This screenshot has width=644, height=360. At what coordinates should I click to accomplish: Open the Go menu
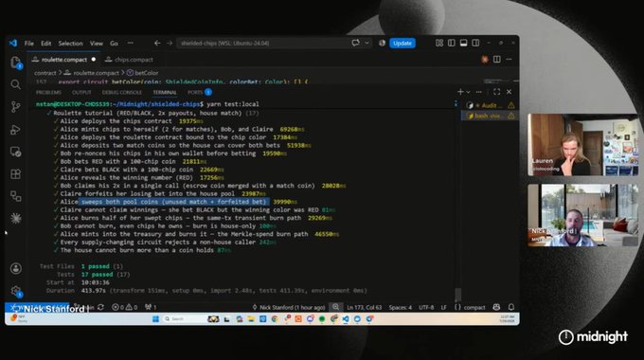point(114,44)
